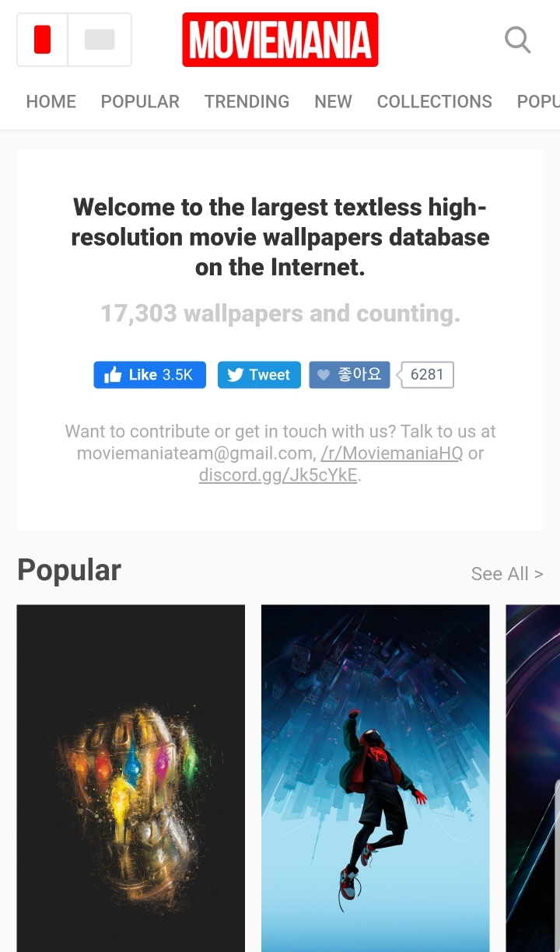The height and width of the screenshot is (952, 560).
Task: Click the Twitter Tweet button
Action: pos(259,375)
